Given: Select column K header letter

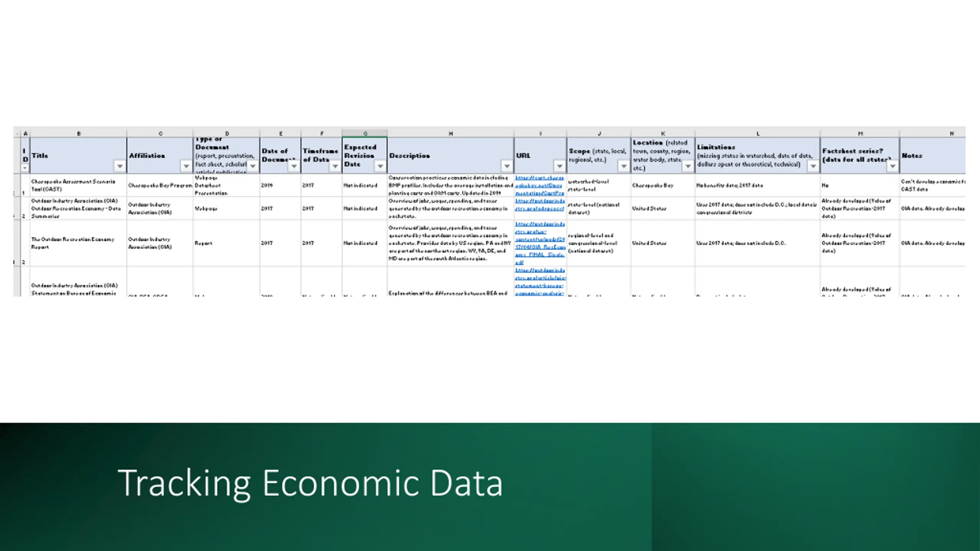Looking at the screenshot, I should click(x=663, y=134).
